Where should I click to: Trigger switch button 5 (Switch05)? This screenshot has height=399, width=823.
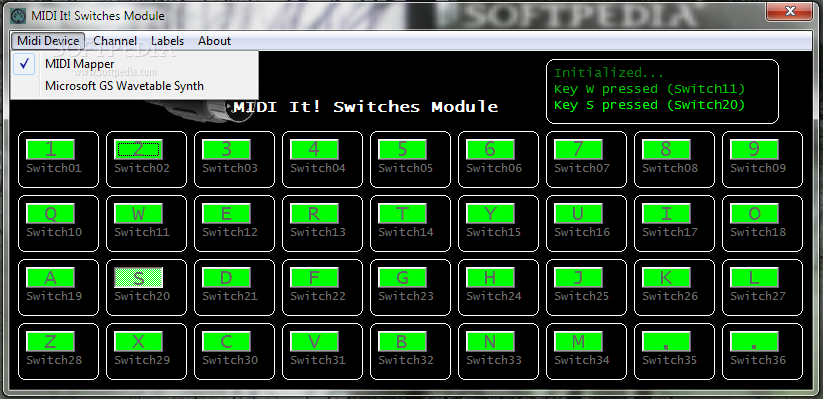tap(403, 150)
